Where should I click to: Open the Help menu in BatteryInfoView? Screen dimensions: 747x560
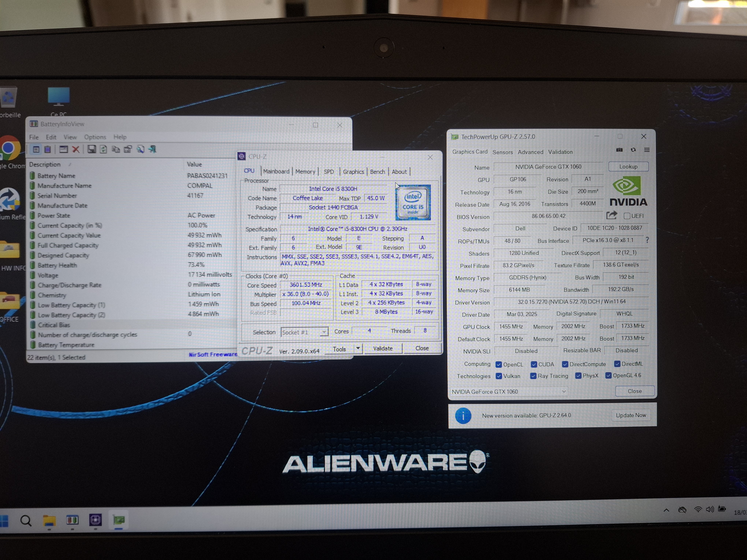120,137
